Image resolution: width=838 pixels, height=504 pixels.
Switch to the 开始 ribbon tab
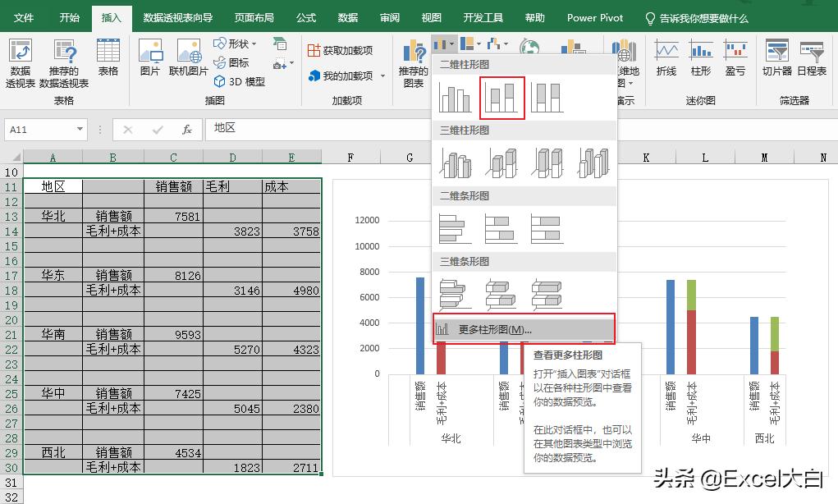pos(68,16)
